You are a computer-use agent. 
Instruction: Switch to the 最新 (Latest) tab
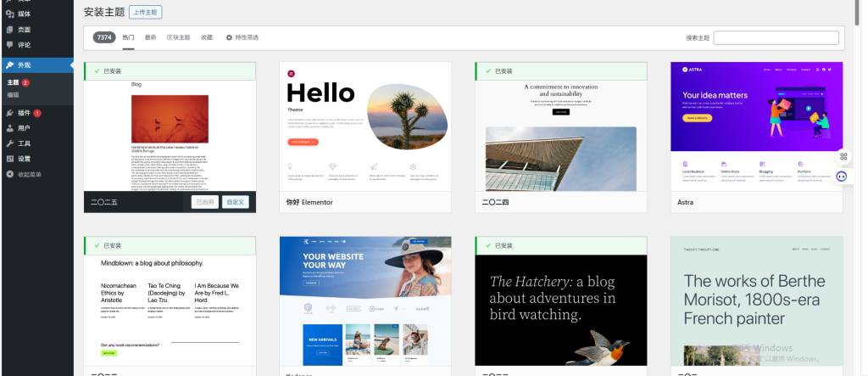[151, 37]
